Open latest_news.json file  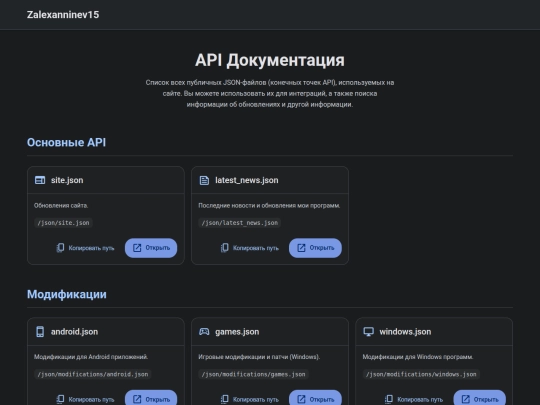tap(315, 248)
